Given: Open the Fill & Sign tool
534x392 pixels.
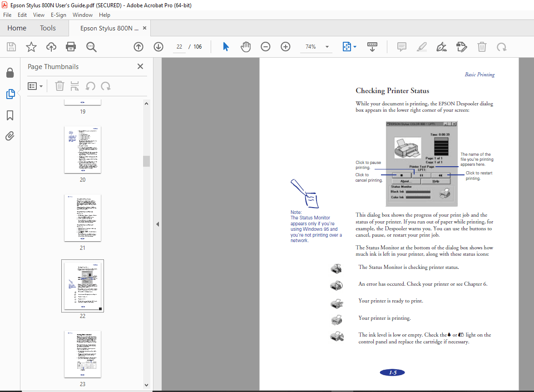Looking at the screenshot, I should [x=441, y=47].
